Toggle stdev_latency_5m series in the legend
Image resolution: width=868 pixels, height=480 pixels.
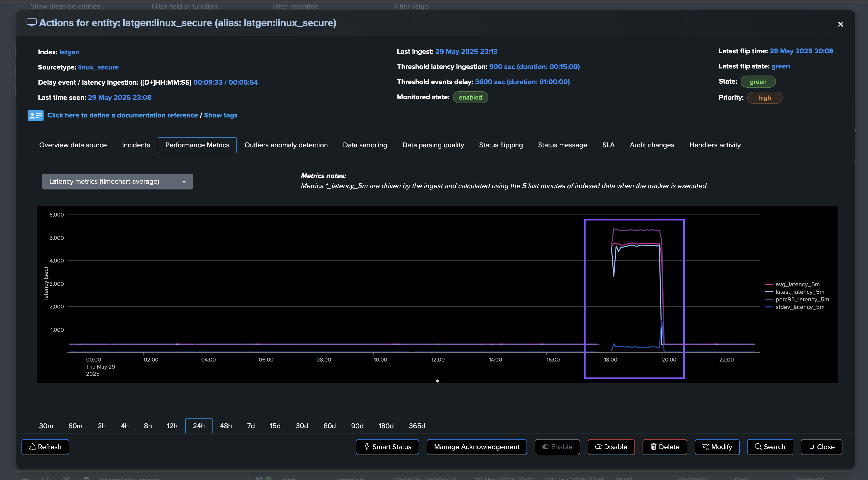click(800, 307)
